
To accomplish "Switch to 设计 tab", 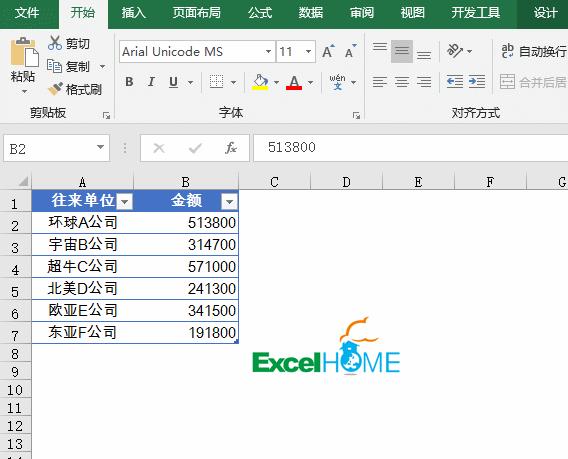I will (x=545, y=13).
